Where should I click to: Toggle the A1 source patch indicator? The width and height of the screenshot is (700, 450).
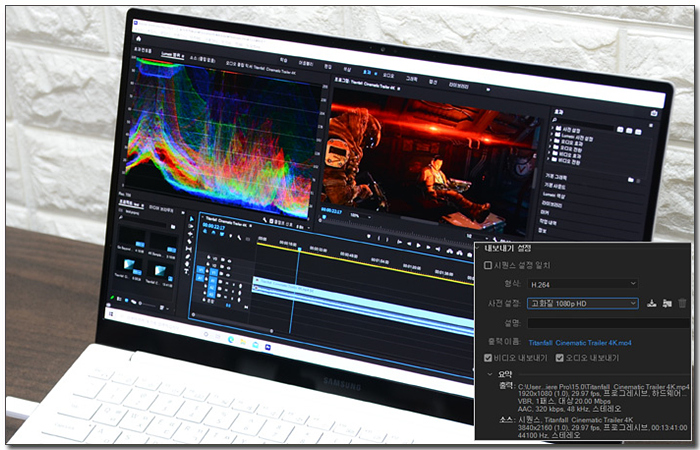tap(200, 278)
